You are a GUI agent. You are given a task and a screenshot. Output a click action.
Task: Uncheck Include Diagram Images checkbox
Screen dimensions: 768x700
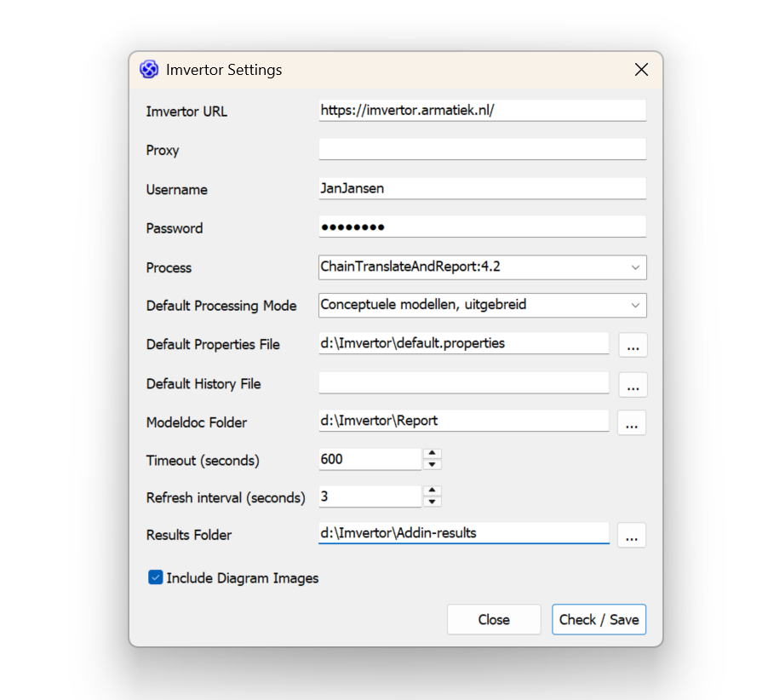(156, 578)
